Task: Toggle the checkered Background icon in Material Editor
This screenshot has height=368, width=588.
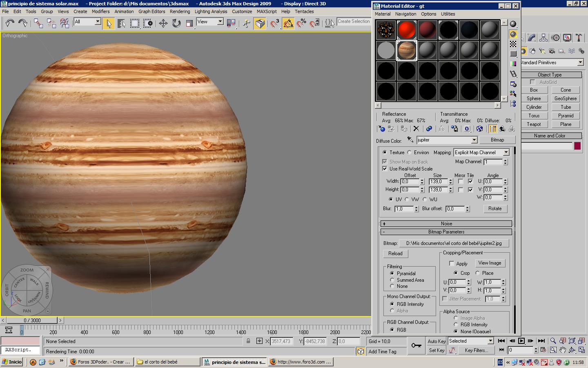Action: click(513, 44)
